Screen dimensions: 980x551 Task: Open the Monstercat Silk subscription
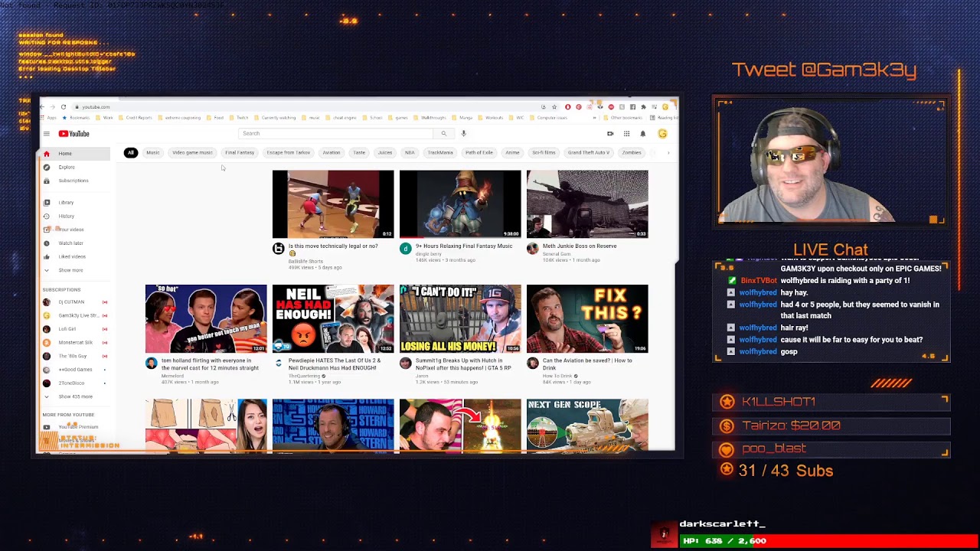[76, 343]
